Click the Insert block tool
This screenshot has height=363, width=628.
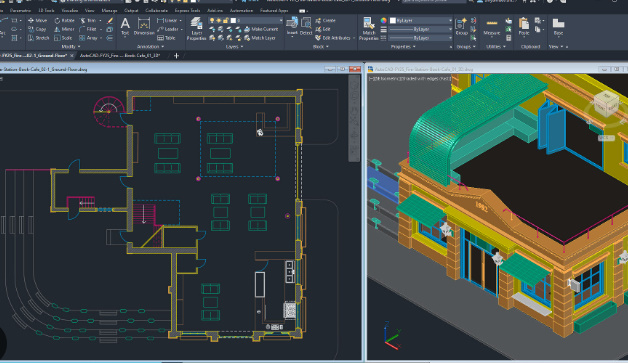[292, 26]
